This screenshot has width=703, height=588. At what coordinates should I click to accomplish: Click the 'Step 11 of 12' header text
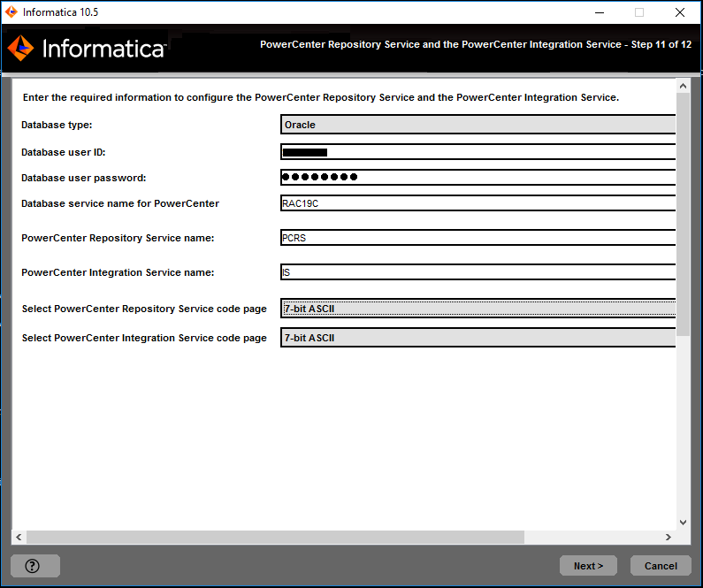pyautogui.click(x=661, y=44)
